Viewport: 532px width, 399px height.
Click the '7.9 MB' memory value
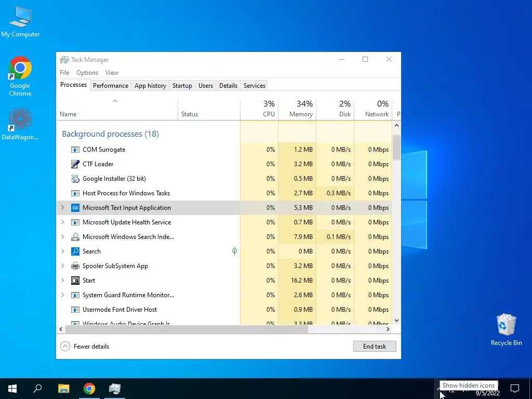[303, 237]
